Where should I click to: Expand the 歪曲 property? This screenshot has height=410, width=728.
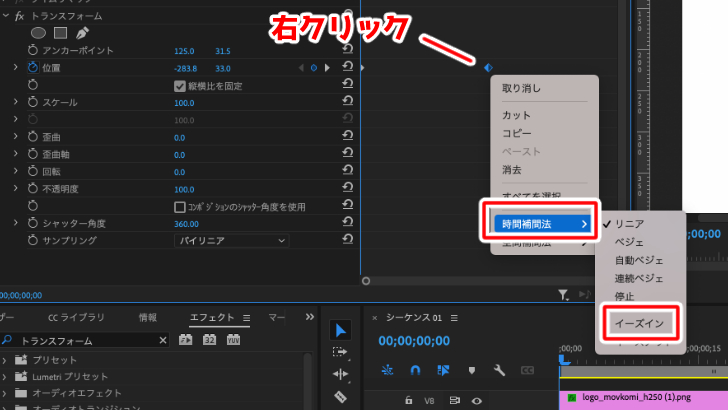pyautogui.click(x=15, y=137)
